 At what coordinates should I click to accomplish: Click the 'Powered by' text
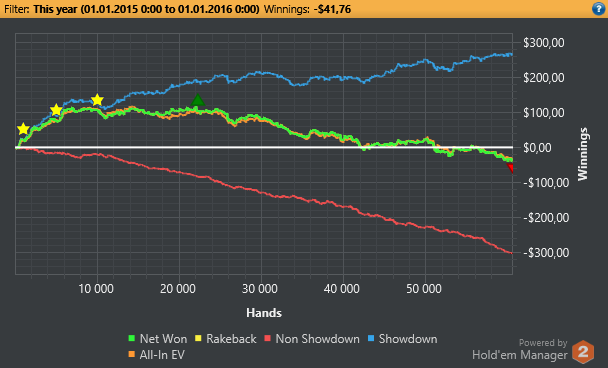(543, 342)
